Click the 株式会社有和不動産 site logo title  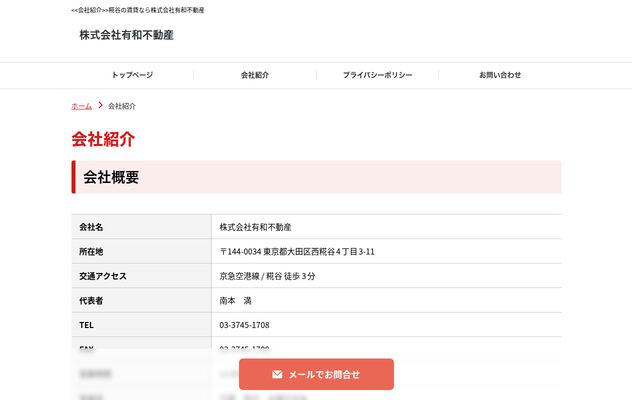pos(127,35)
